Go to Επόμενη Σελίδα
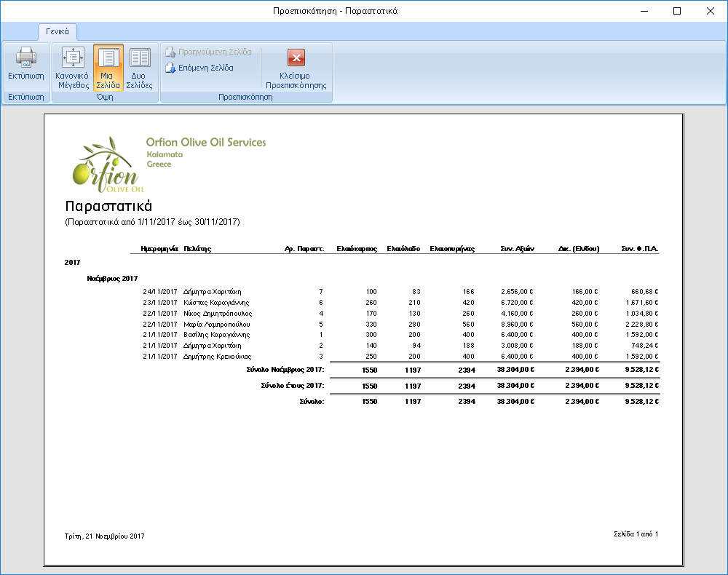The width and height of the screenshot is (728, 575). [x=199, y=68]
